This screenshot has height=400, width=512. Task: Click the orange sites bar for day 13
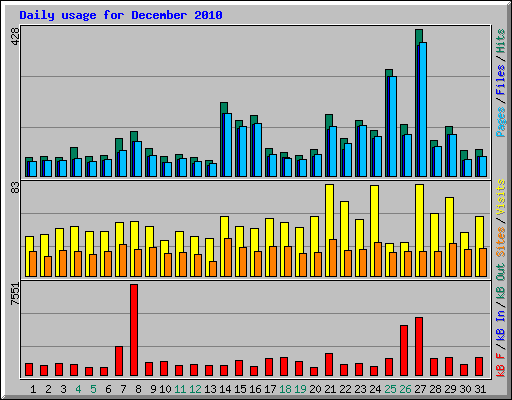pos(213,269)
